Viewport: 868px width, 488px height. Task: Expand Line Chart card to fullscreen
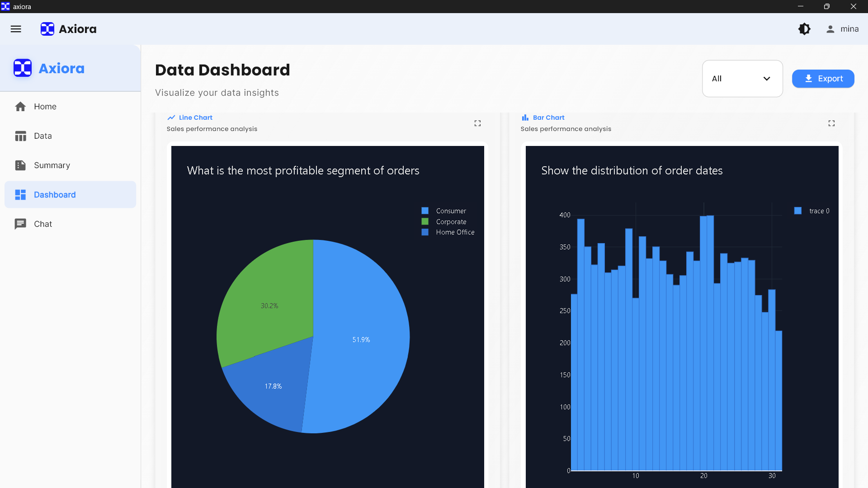coord(477,123)
